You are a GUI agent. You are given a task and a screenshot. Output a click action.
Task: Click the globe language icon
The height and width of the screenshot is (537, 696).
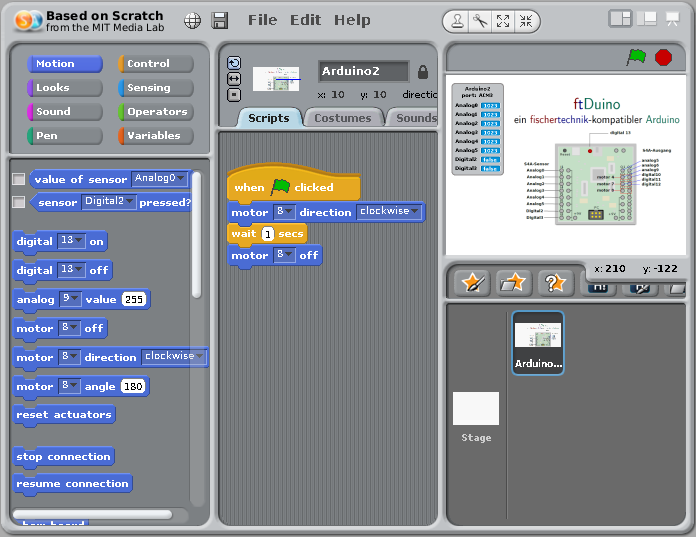[192, 20]
